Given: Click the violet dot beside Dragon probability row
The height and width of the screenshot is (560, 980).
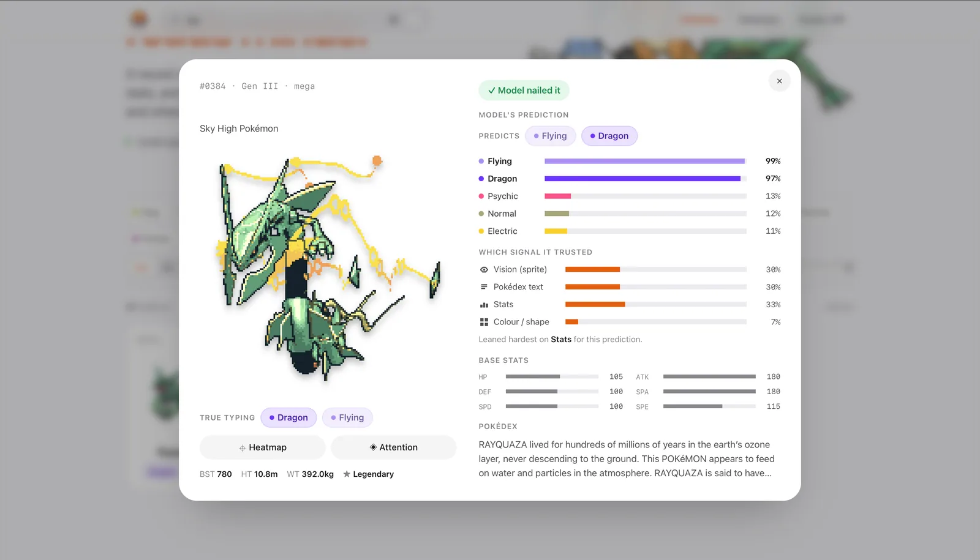Looking at the screenshot, I should [481, 179].
